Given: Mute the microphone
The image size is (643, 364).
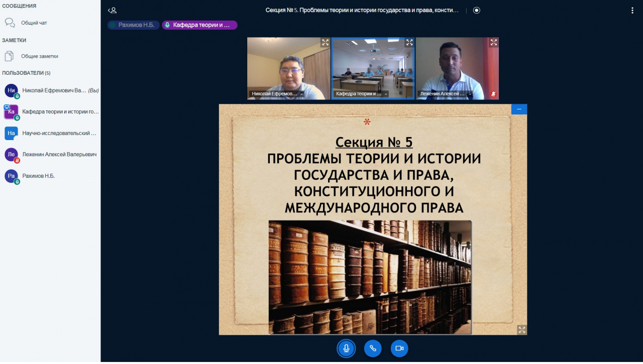Looking at the screenshot, I should (x=346, y=348).
